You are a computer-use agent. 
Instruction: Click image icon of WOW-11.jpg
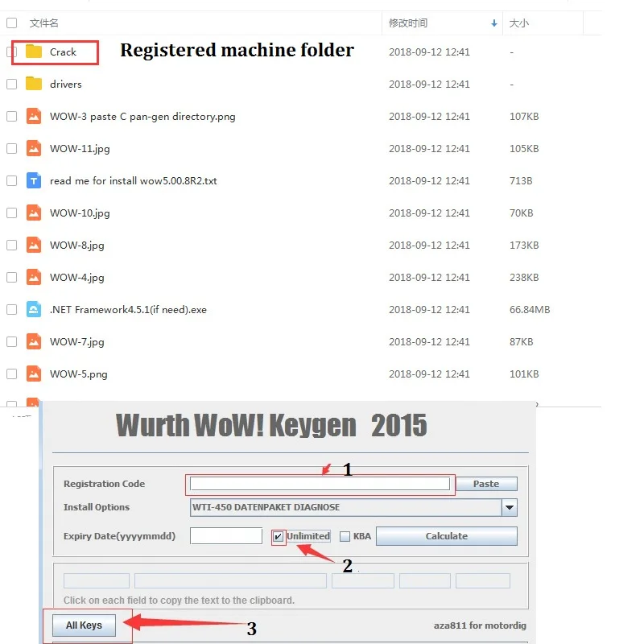[34, 148]
